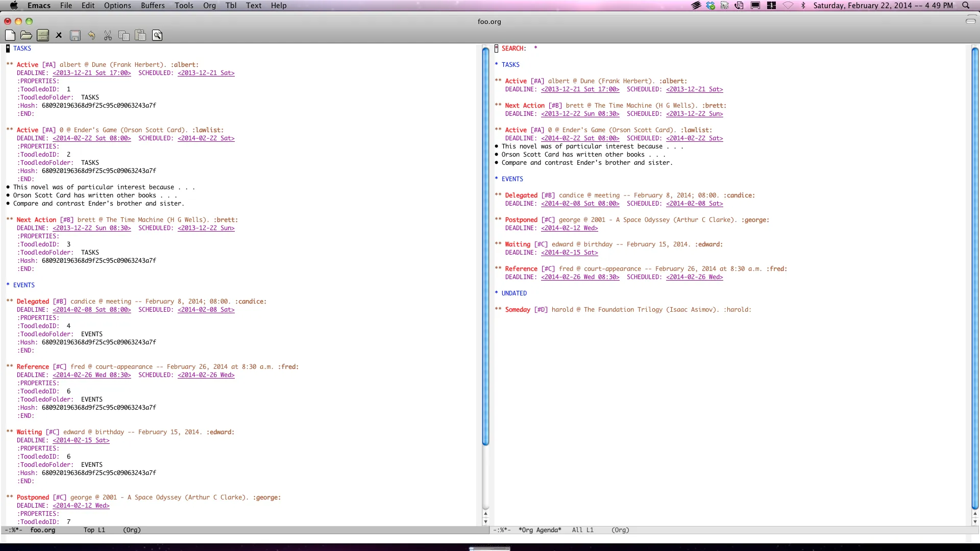Collapse the EVENTS heading in foo.org
Viewport: 980px width, 551px height.
23,285
